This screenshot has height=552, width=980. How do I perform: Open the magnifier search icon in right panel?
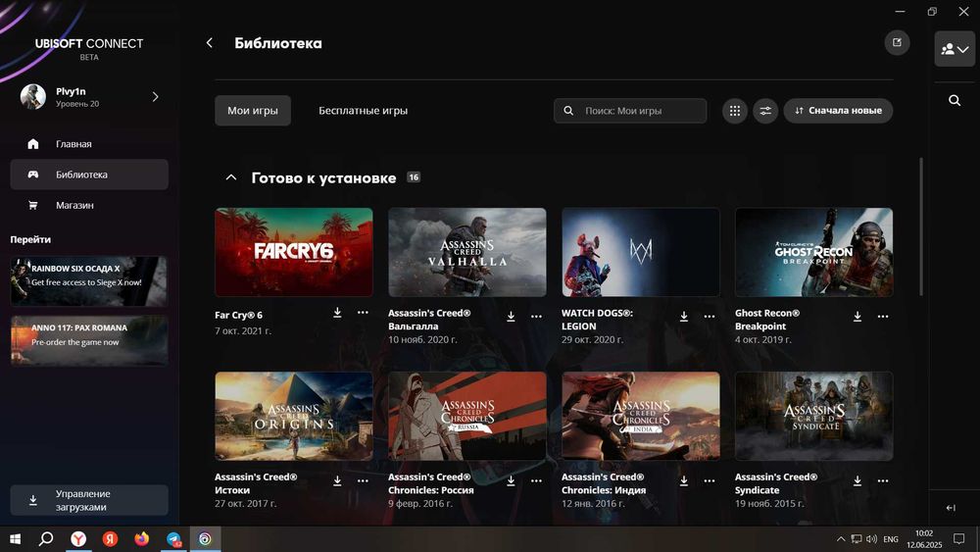955,100
